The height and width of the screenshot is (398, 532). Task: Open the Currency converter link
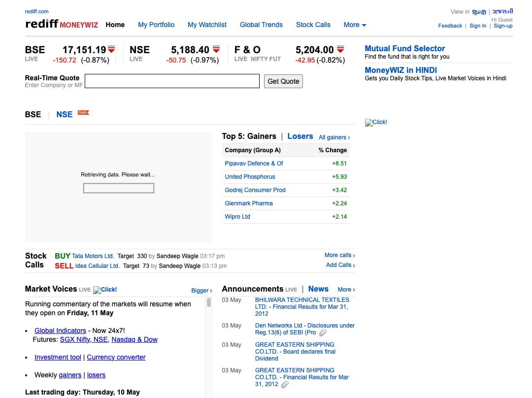116,357
